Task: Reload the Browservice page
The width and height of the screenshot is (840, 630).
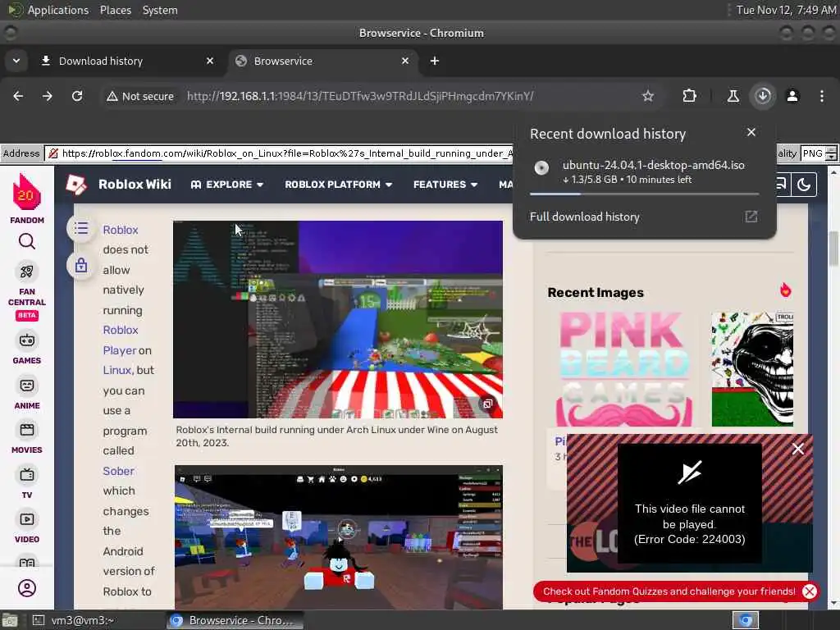Action: [x=77, y=96]
